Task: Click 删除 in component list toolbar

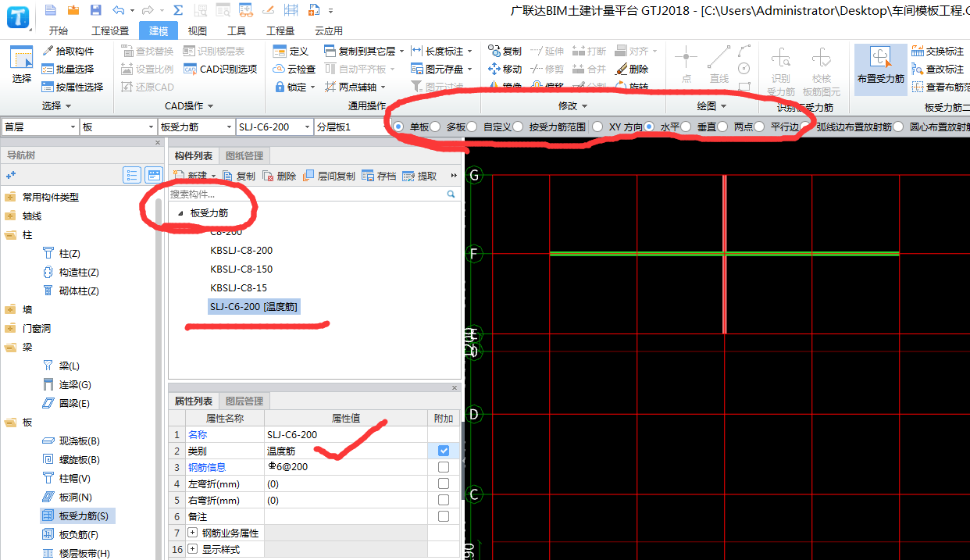Action: (x=280, y=176)
